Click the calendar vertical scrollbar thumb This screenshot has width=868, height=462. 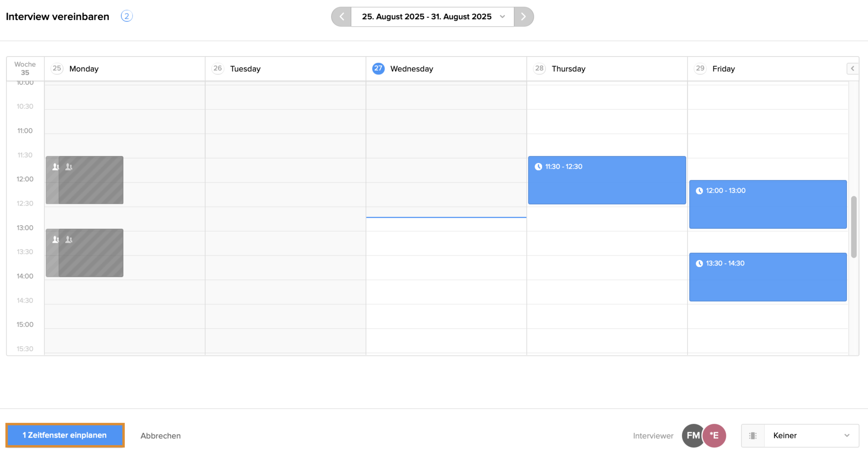(853, 227)
